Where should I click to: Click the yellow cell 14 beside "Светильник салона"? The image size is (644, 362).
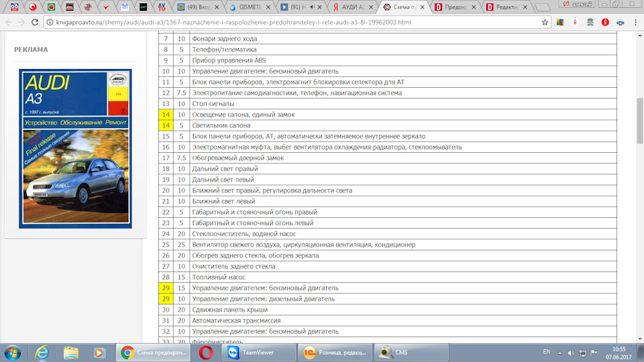(166, 125)
